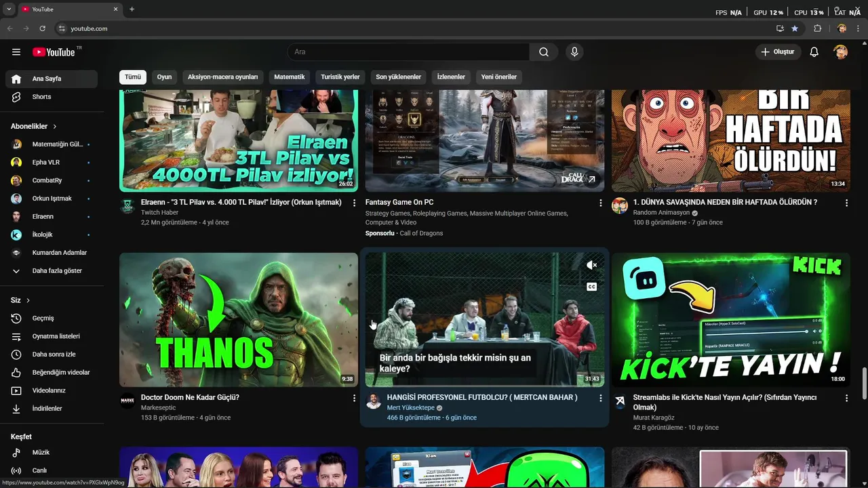Open options for Fantasy Game On PC ad
Viewport: 868px width, 488px height.
pos(600,203)
